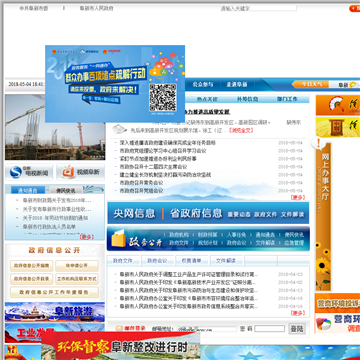
Task: Click 政府机构 in 政务公开 banner
Action: [x=179, y=235]
